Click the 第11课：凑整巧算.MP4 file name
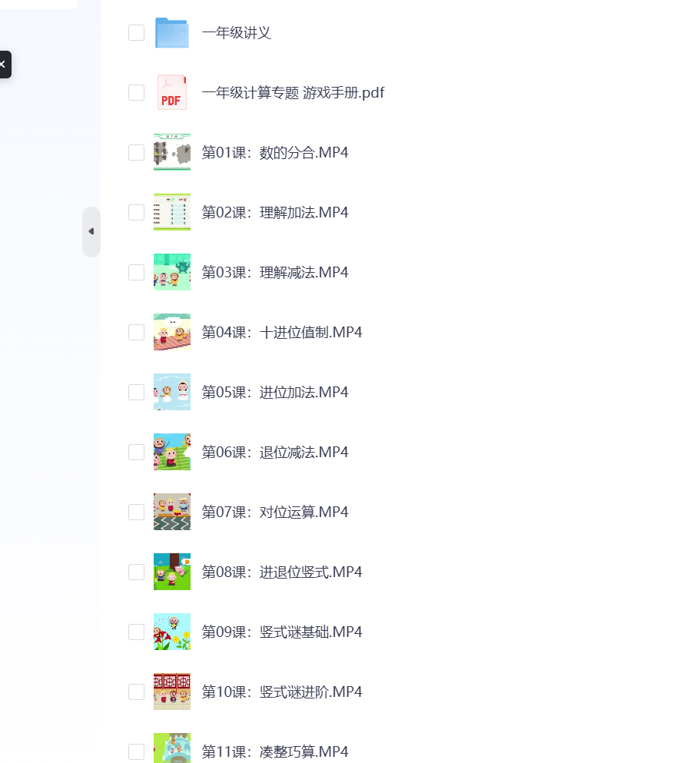The height and width of the screenshot is (763, 700). click(275, 751)
